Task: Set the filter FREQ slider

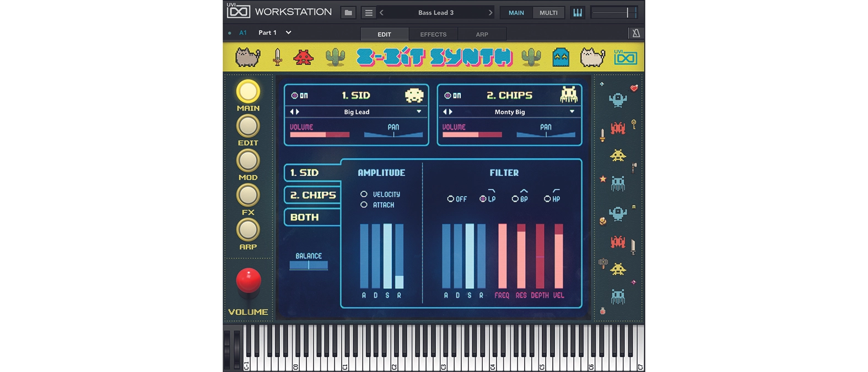Action: [x=502, y=256]
